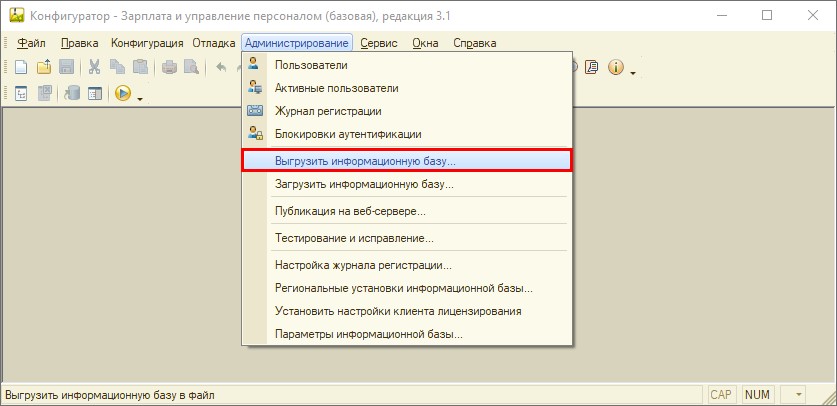The width and height of the screenshot is (837, 406).
Task: Click the orange info About icon
Action: click(x=616, y=67)
